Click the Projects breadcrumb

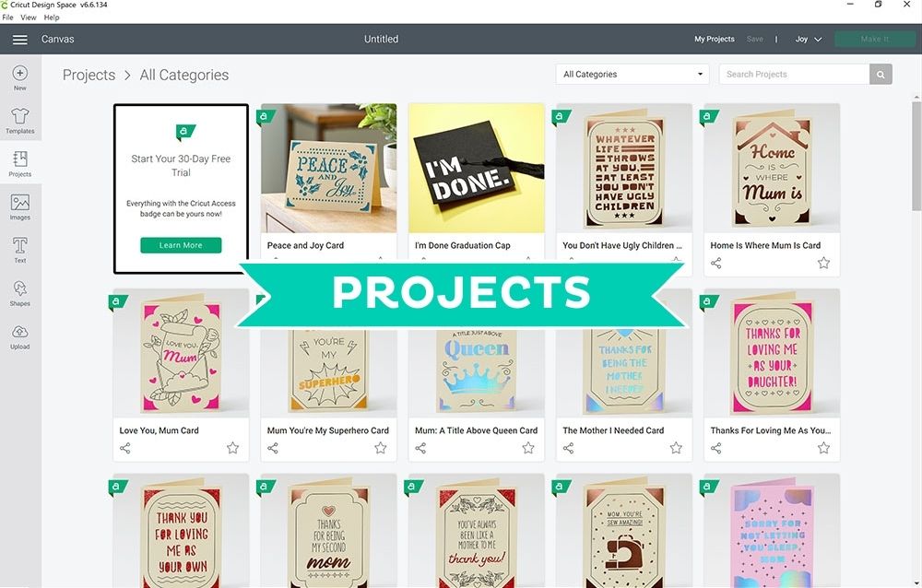point(89,76)
